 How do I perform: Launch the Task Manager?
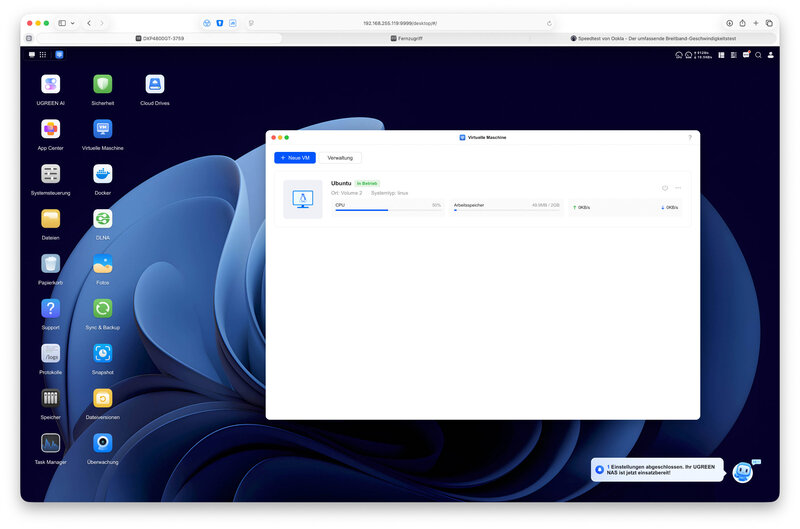[x=51, y=443]
